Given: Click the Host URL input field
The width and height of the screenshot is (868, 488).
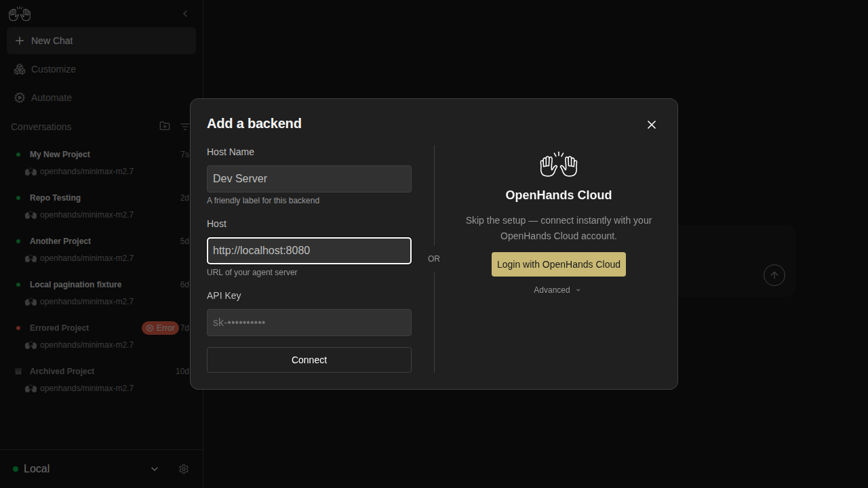Looking at the screenshot, I should click(309, 251).
